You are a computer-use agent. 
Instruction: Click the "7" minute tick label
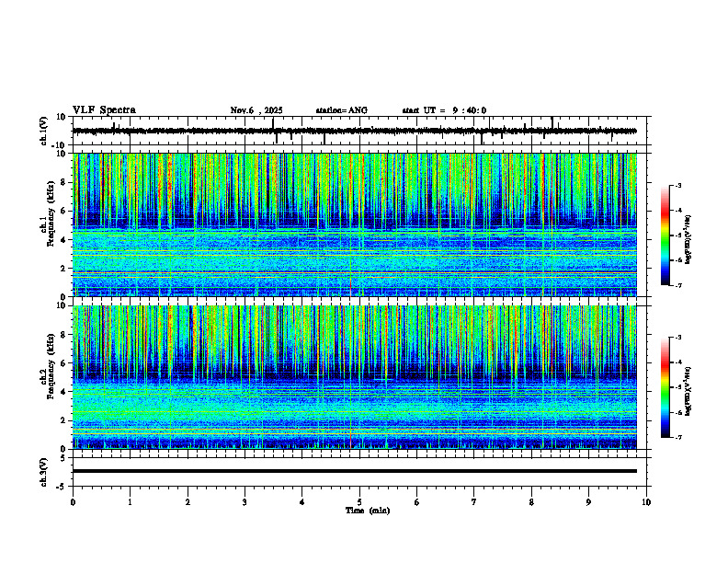(474, 502)
